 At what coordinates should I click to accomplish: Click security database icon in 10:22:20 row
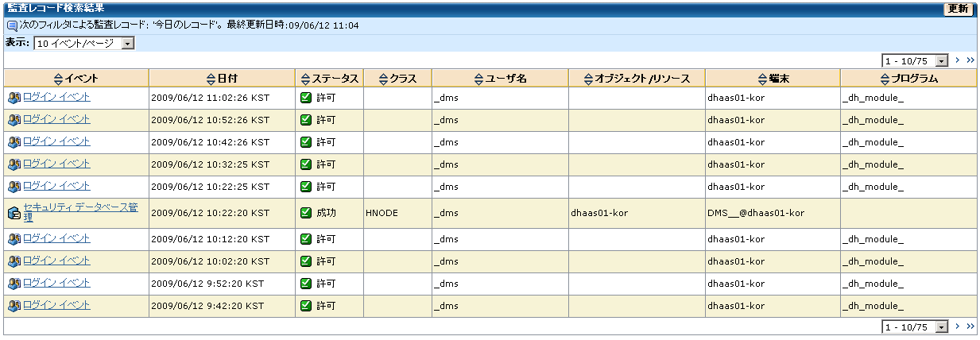point(14,213)
